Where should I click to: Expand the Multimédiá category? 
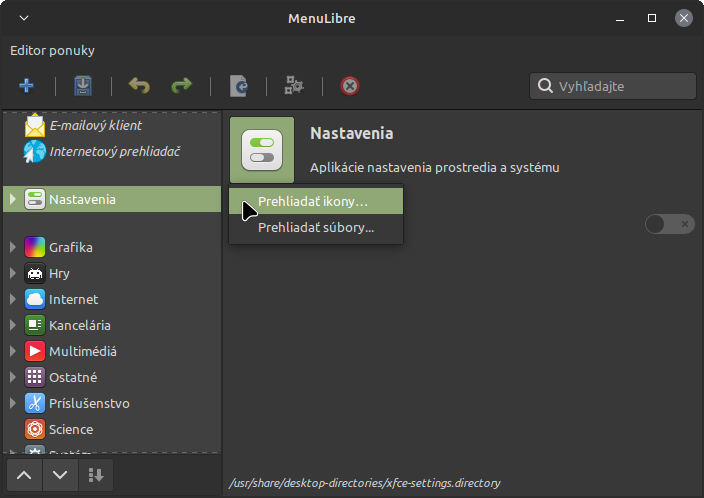point(12,351)
